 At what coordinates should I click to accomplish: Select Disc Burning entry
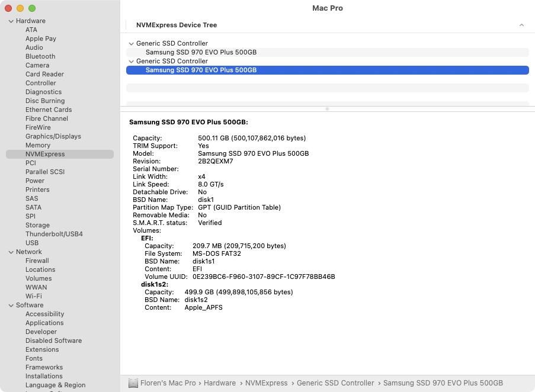pos(45,101)
